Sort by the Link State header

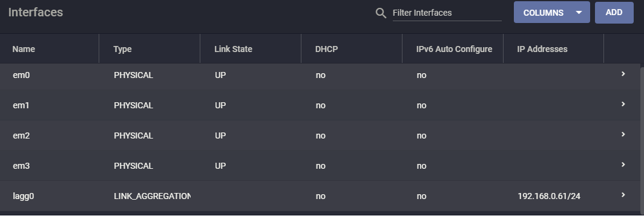(233, 49)
